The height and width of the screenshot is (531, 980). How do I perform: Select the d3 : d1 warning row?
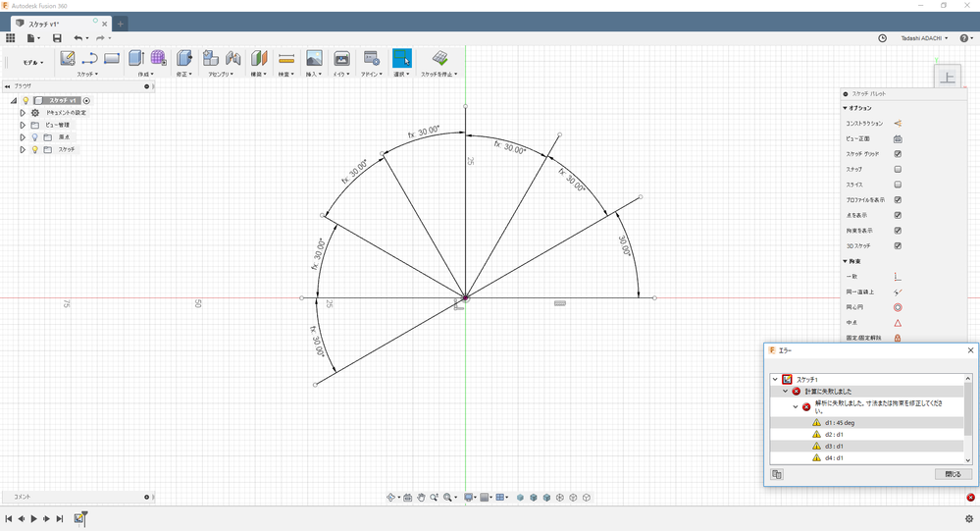coord(866,446)
